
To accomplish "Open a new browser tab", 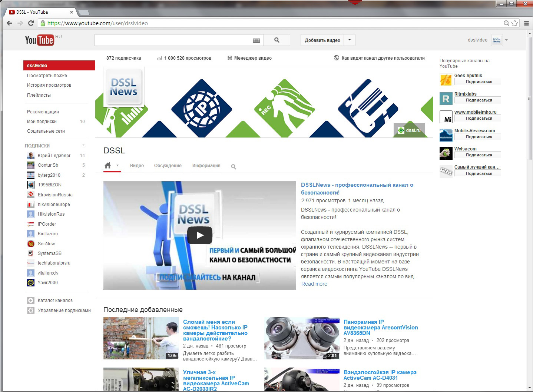I will [84, 12].
